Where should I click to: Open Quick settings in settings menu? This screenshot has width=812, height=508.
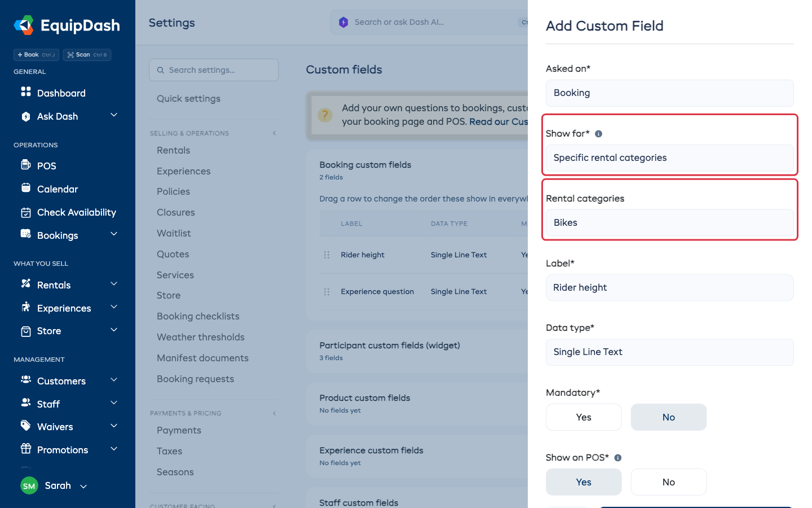click(x=188, y=99)
